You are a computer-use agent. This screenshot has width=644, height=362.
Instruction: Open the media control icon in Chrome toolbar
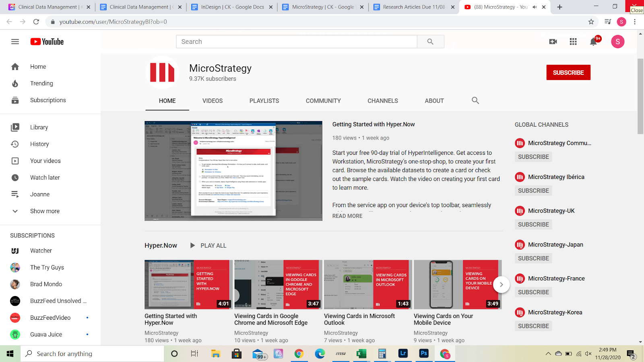pyautogui.click(x=608, y=22)
